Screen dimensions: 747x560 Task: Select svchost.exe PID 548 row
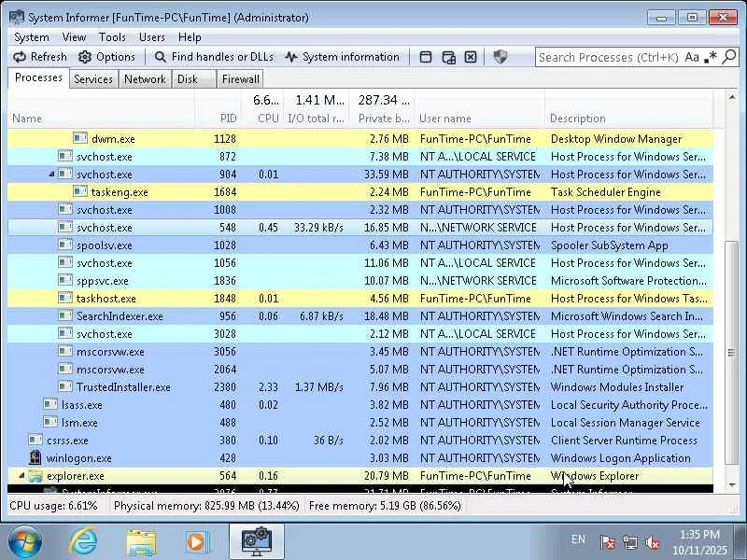pos(360,227)
